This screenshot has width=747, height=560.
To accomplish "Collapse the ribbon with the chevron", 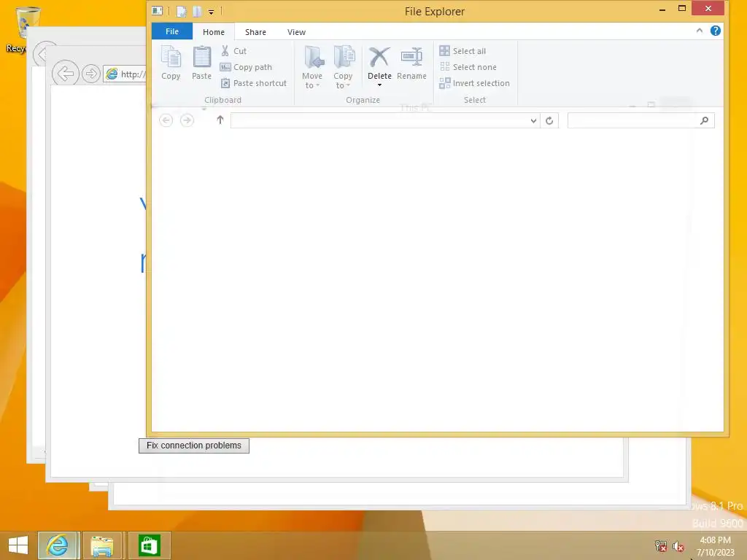I will tap(700, 31).
